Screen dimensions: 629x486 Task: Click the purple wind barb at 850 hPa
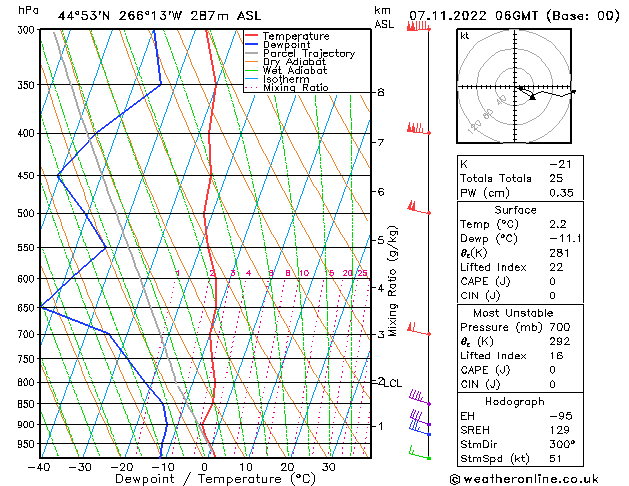click(420, 397)
